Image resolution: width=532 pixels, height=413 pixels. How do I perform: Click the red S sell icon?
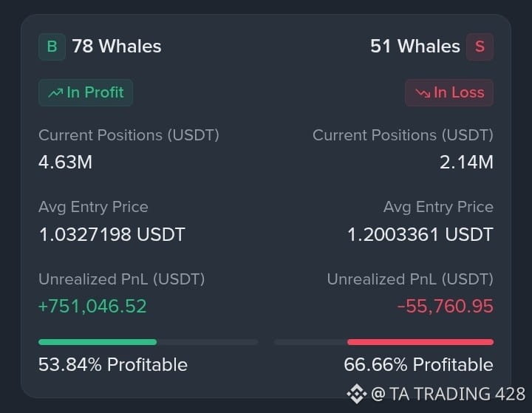480,47
